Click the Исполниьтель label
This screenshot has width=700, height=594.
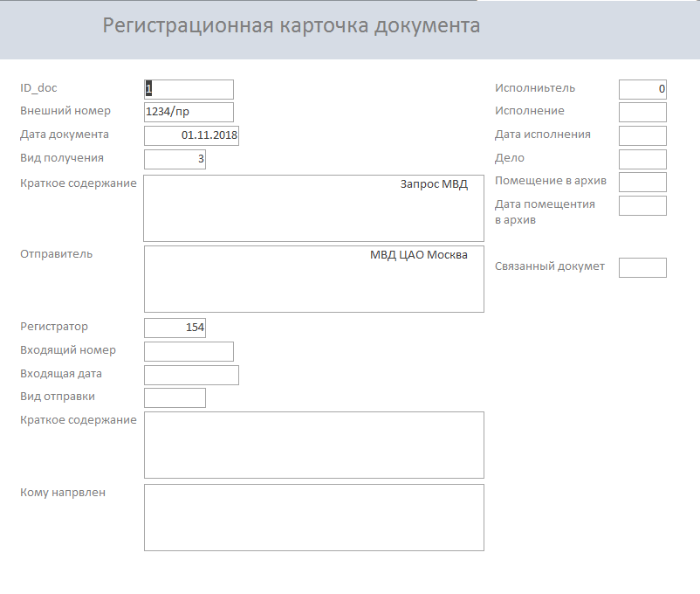(x=535, y=88)
